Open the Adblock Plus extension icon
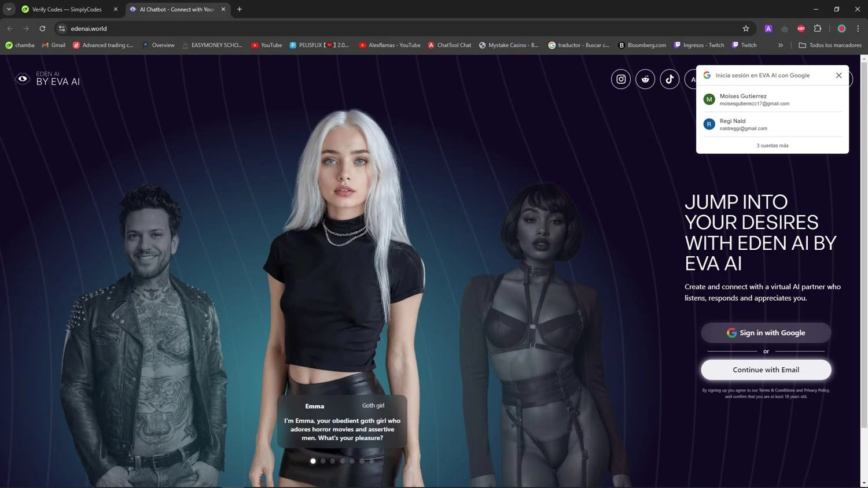 (801, 28)
